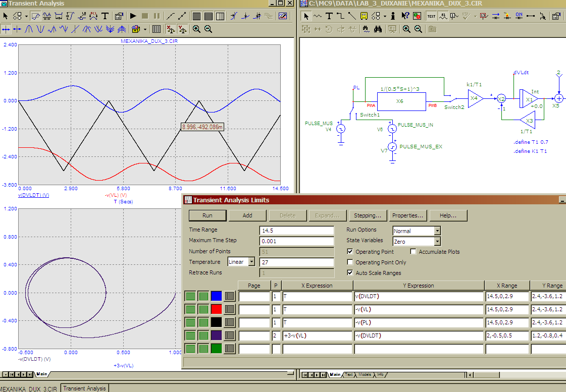The height and width of the screenshot is (392, 566).
Task: Activate the Text tool in Transient Analysis toolbar
Action: click(105, 16)
